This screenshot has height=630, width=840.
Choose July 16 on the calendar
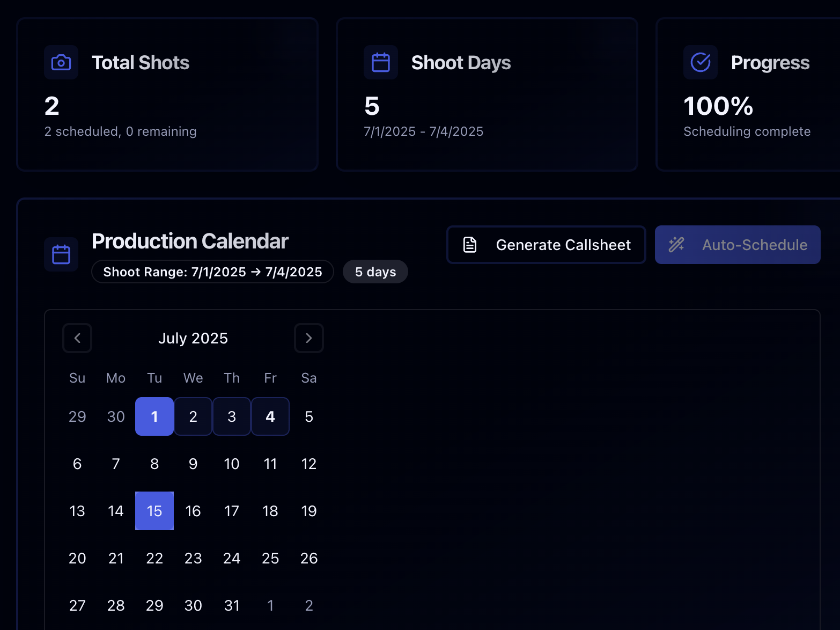193,511
